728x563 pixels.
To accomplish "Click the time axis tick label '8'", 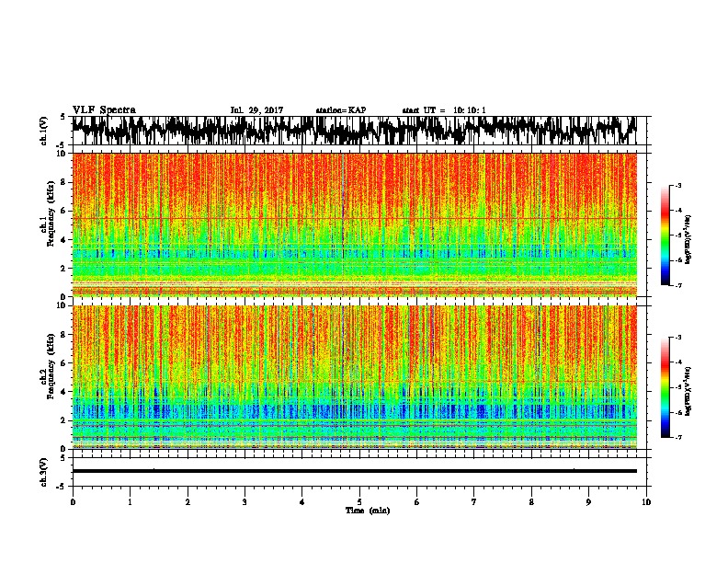I will click(531, 502).
